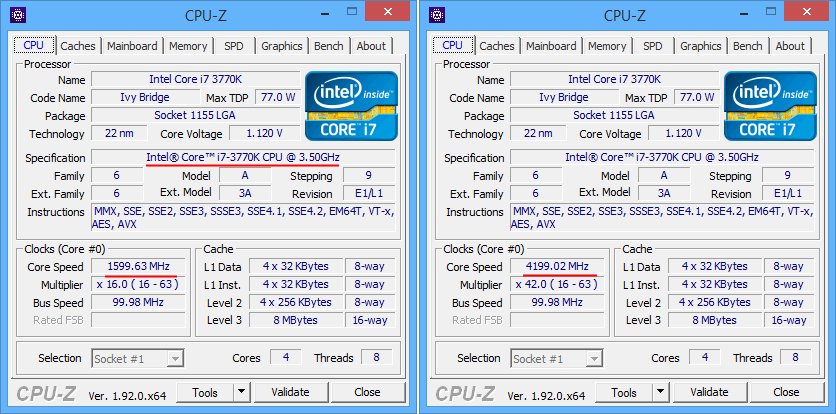Click multiplier x 16.0 value field
Screen dimensions: 836x414
(139, 284)
